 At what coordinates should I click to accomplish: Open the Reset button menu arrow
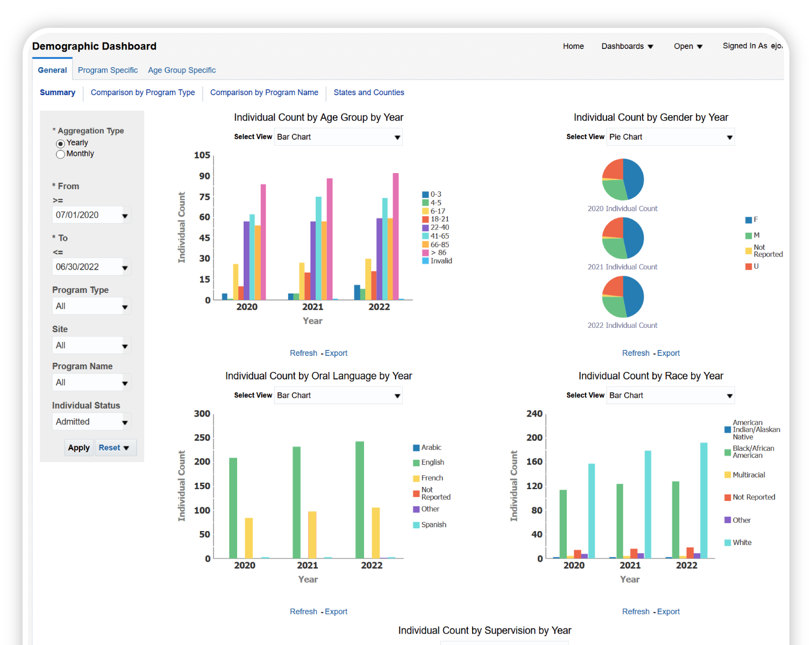126,448
